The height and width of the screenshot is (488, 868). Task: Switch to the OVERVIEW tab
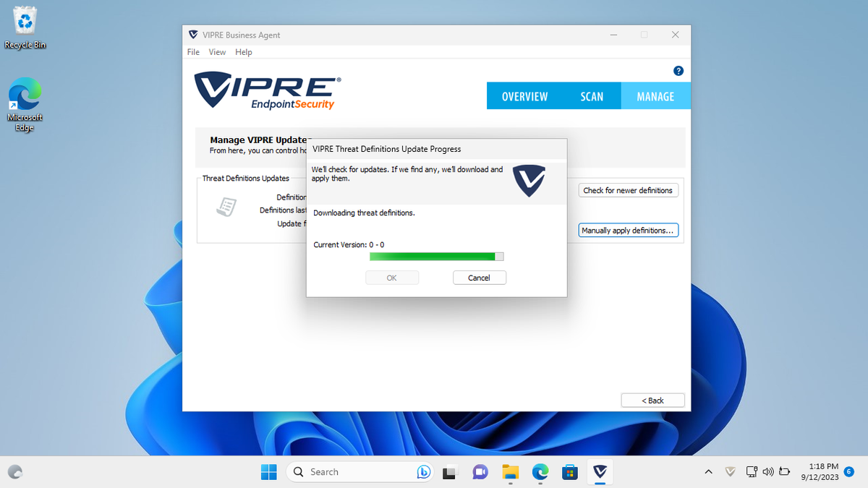coord(525,95)
